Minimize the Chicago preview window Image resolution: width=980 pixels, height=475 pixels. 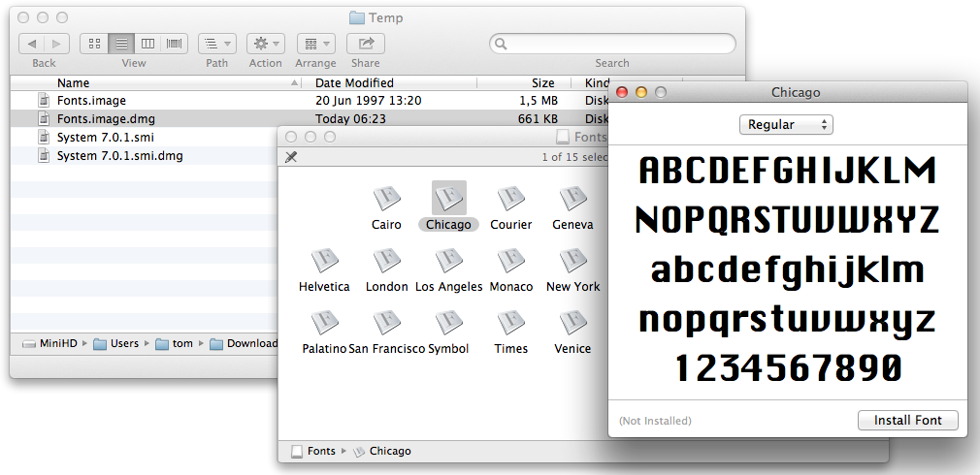click(x=641, y=92)
